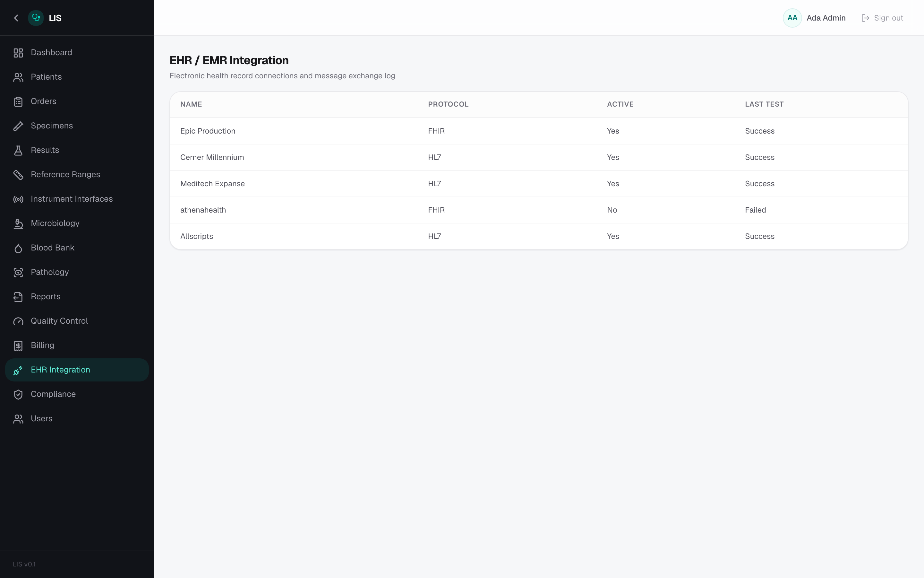Image resolution: width=924 pixels, height=578 pixels.
Task: Select the athenahealth row name
Action: (203, 210)
